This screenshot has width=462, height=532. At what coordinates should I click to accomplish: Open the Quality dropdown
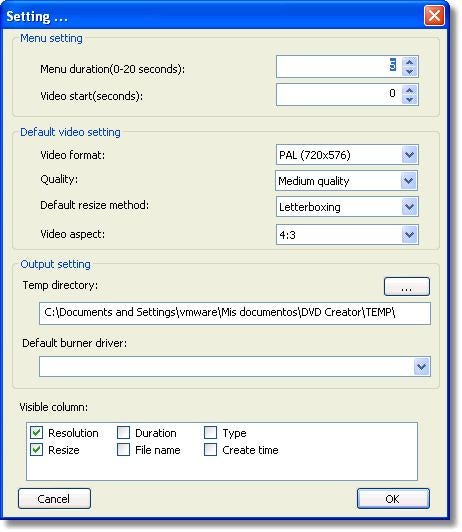(408, 181)
